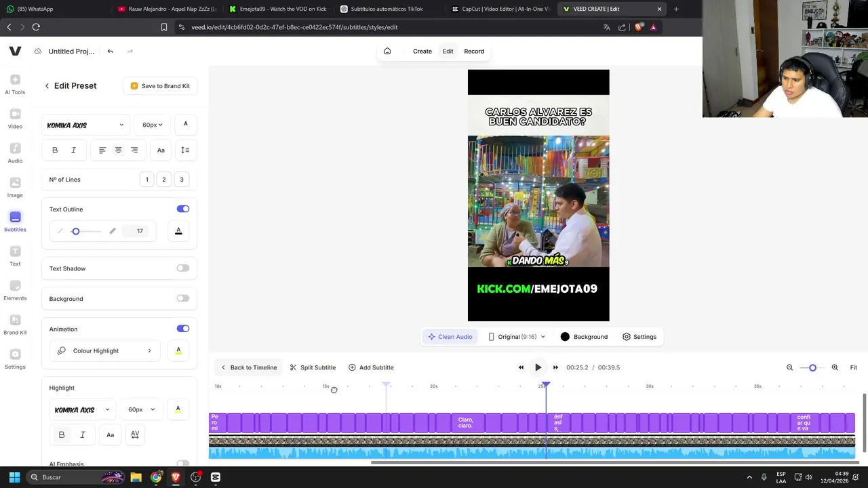Open video Settings below the preview

639,337
